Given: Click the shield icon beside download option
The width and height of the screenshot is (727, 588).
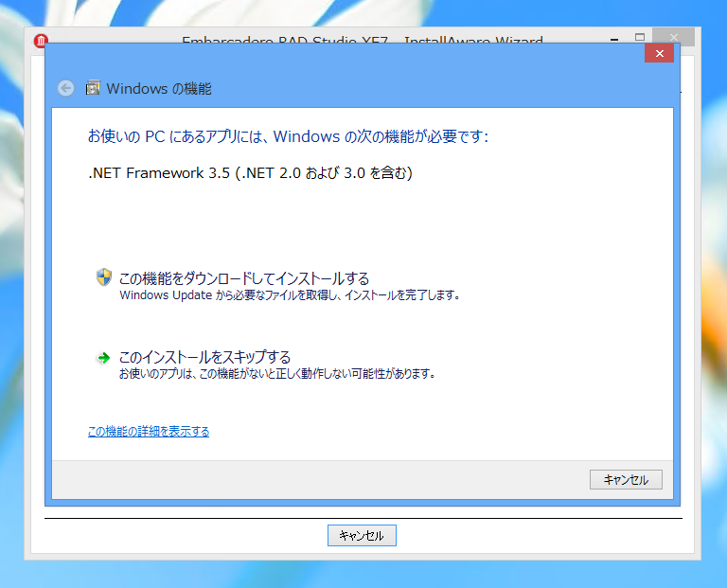Looking at the screenshot, I should click(104, 277).
